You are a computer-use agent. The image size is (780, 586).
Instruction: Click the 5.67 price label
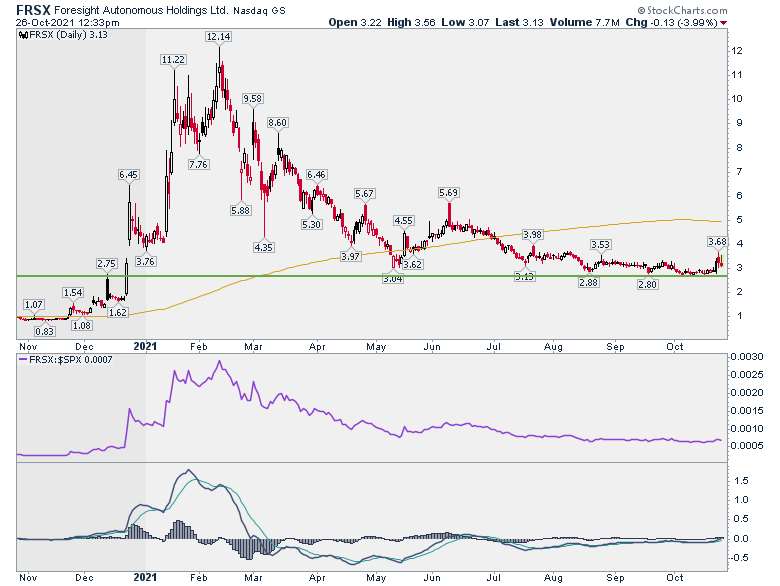365,194
